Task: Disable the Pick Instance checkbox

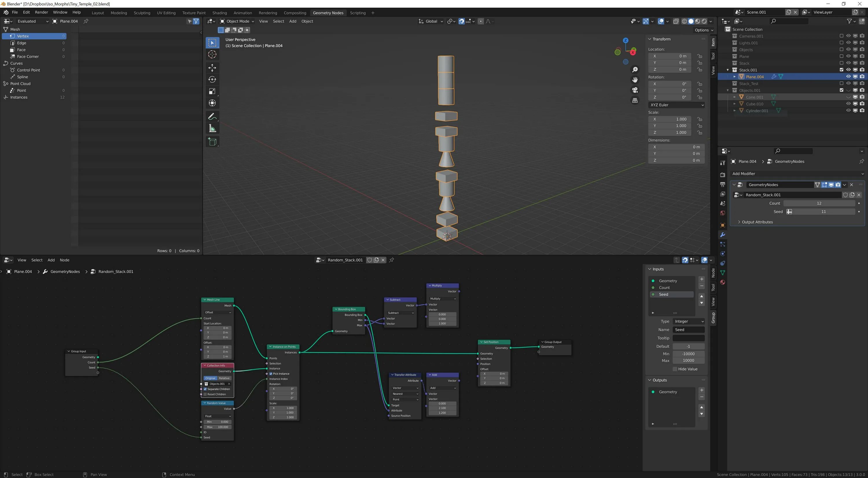Action: pyautogui.click(x=271, y=374)
